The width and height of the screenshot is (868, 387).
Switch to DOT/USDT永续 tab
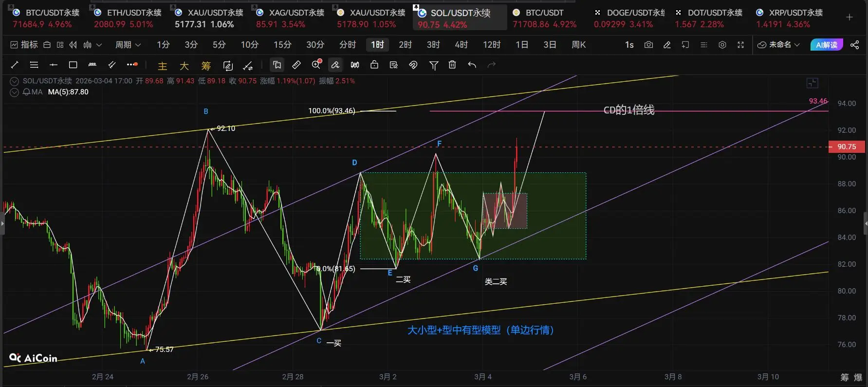pyautogui.click(x=710, y=18)
